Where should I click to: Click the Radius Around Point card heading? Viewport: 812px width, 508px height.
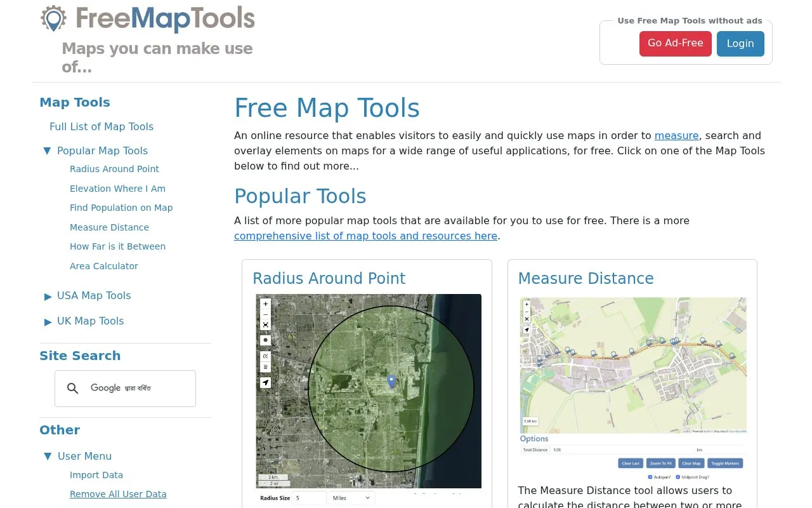(329, 278)
